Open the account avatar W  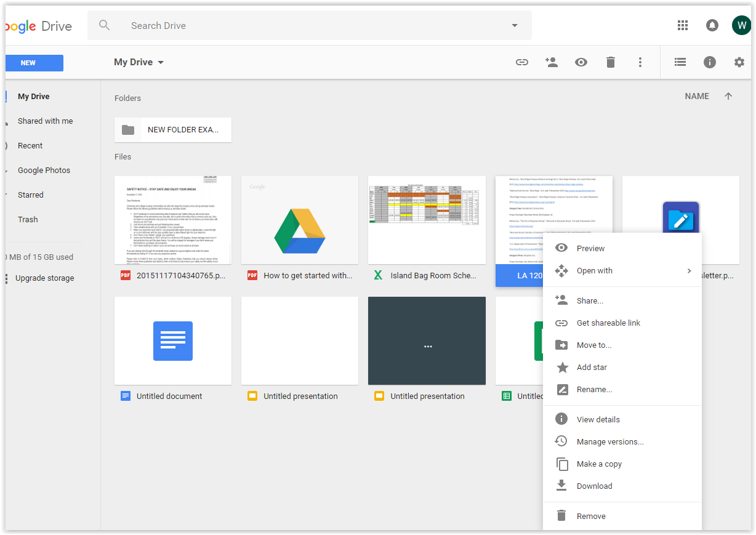[x=741, y=25]
